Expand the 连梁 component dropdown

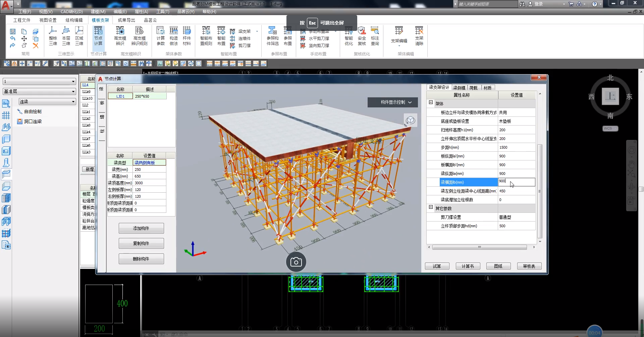(47, 102)
